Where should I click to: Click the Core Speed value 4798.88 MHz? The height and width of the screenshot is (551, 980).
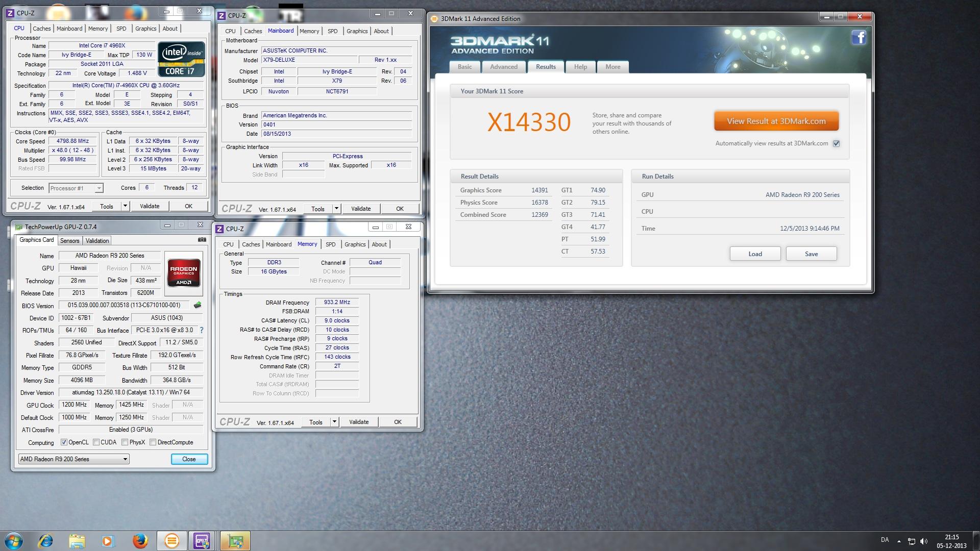click(72, 141)
